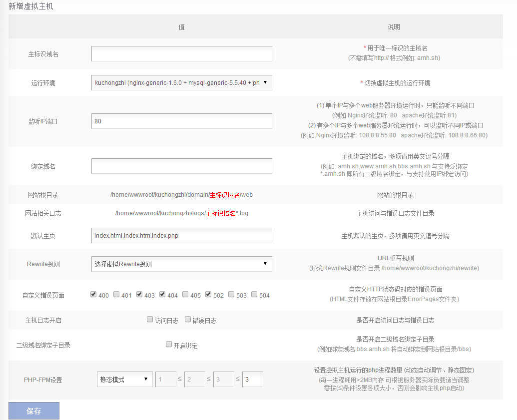This screenshot has width=517, height=420.
Task: Expand the 选择虚拟Rewrite规则 dropdown
Action: click(x=181, y=264)
